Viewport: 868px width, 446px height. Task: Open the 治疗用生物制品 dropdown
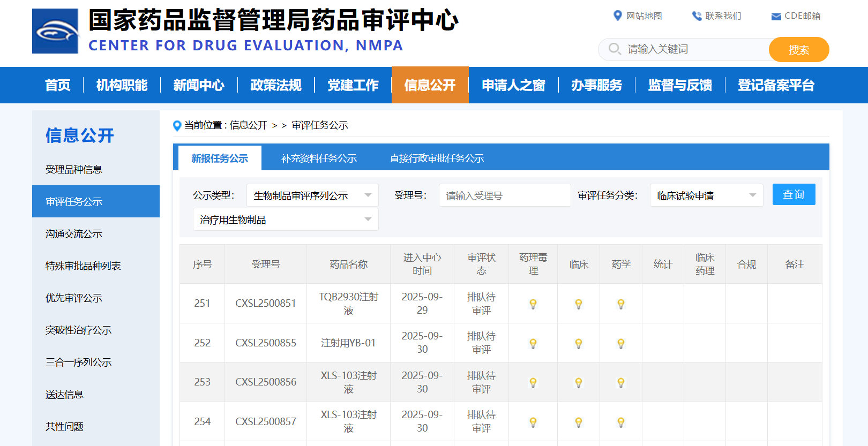tap(286, 220)
